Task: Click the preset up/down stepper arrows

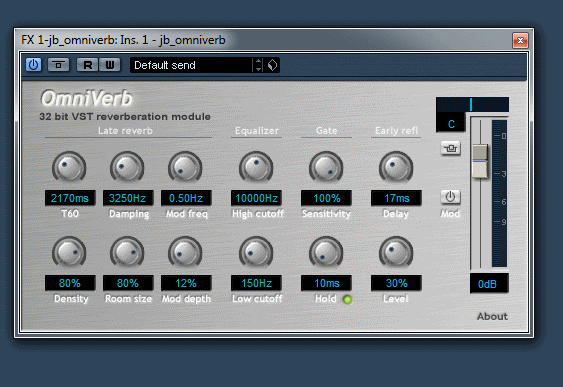Action: coord(258,65)
